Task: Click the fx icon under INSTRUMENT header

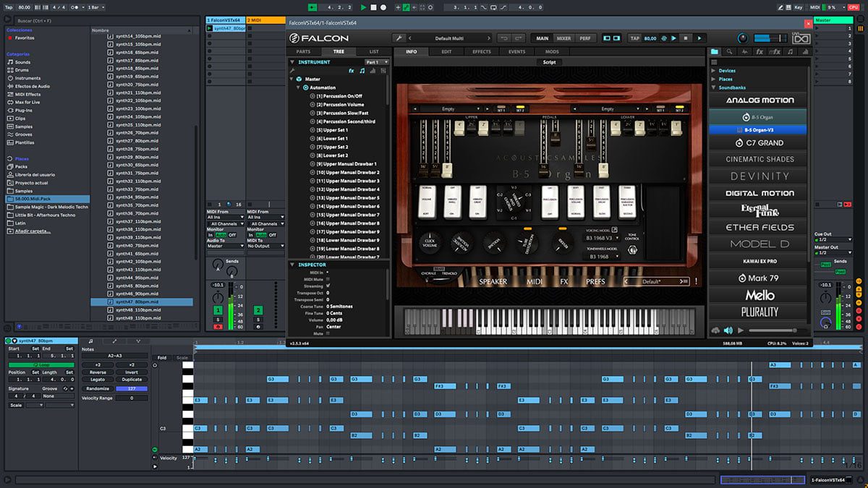Action: pos(352,71)
